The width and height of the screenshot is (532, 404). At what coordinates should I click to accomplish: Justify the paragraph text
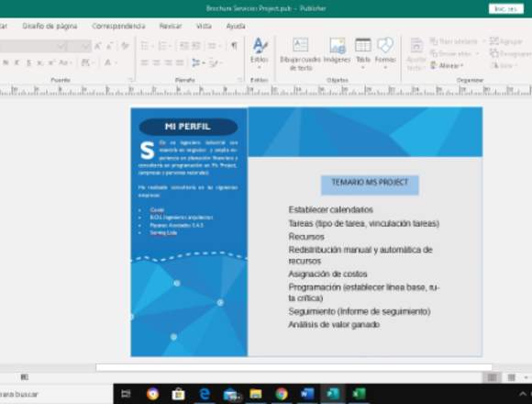pos(180,62)
